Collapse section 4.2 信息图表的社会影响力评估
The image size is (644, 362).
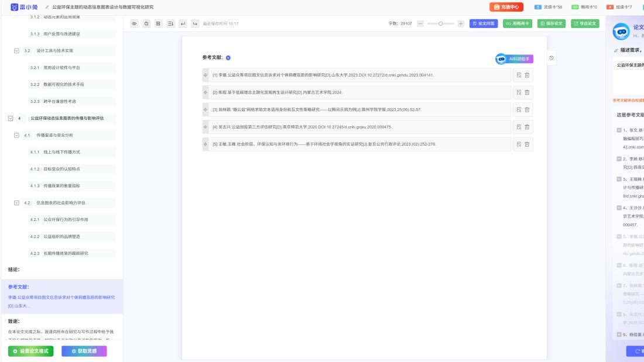pyautogui.click(x=16, y=203)
